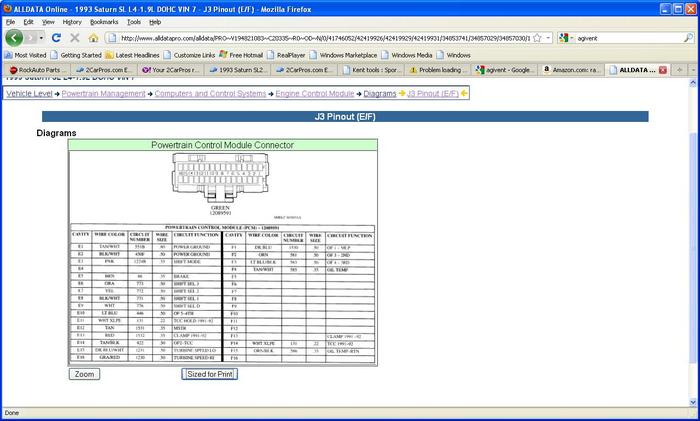Open the History menu
The image size is (700, 421).
[x=72, y=21]
